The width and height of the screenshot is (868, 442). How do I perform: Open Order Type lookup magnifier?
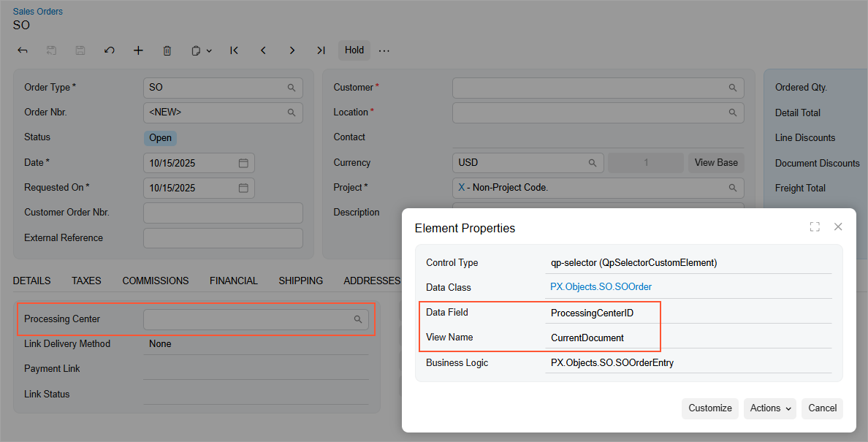click(x=292, y=88)
